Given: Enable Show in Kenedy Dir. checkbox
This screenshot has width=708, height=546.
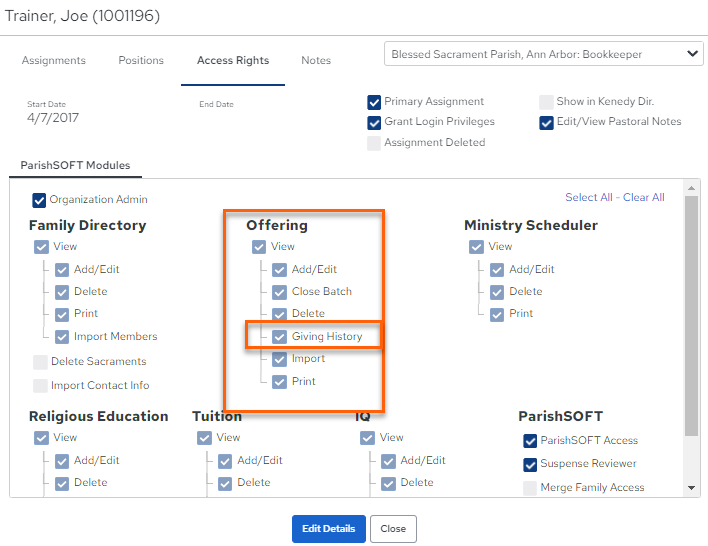Looking at the screenshot, I should pos(546,102).
